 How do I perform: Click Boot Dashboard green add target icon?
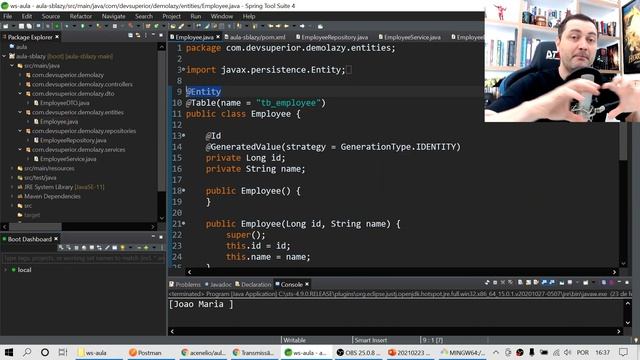[x=146, y=247]
